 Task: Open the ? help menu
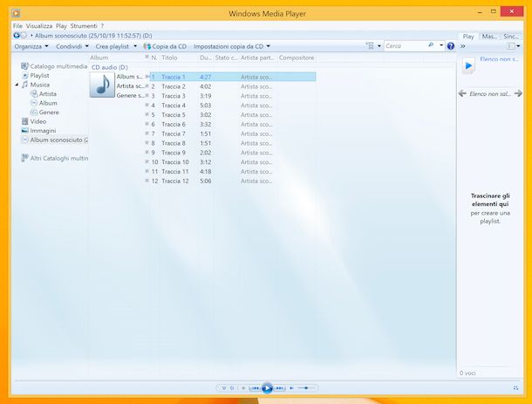pyautogui.click(x=102, y=26)
